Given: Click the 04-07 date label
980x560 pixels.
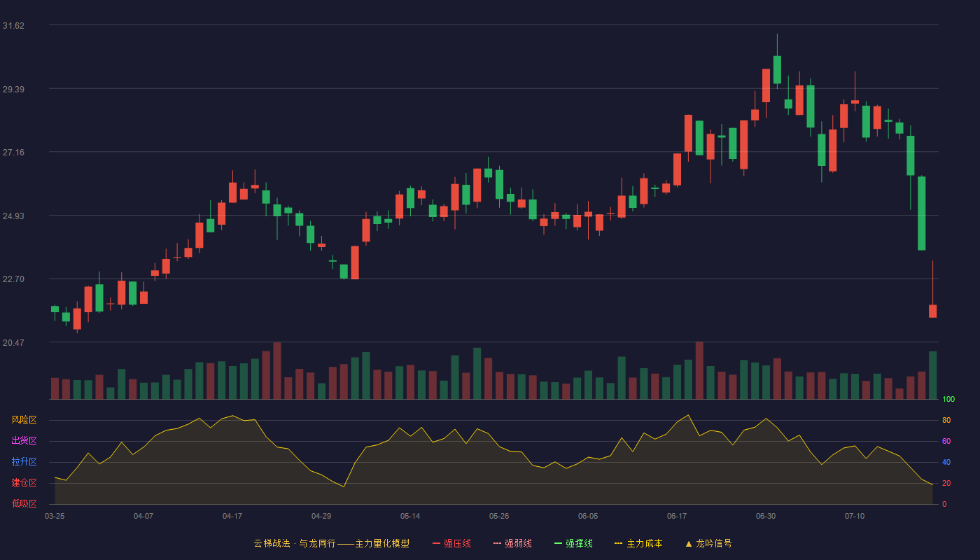Looking at the screenshot, I should pos(143,516).
